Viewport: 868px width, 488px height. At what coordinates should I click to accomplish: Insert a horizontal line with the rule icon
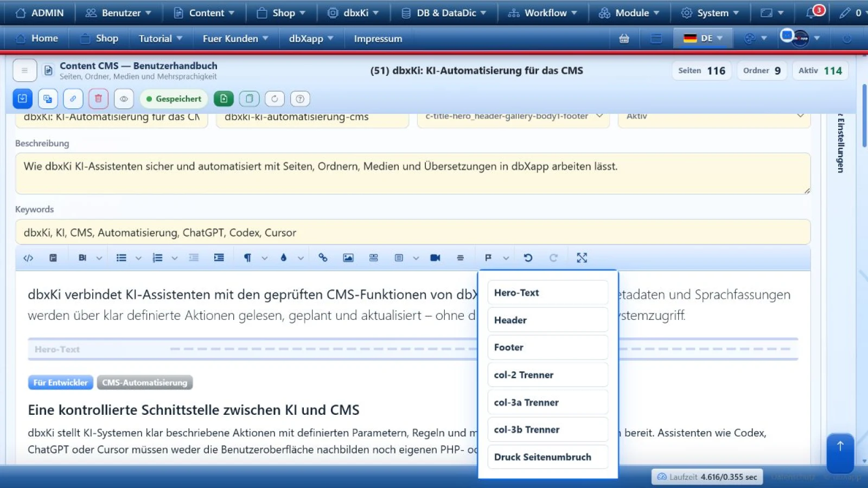(461, 258)
